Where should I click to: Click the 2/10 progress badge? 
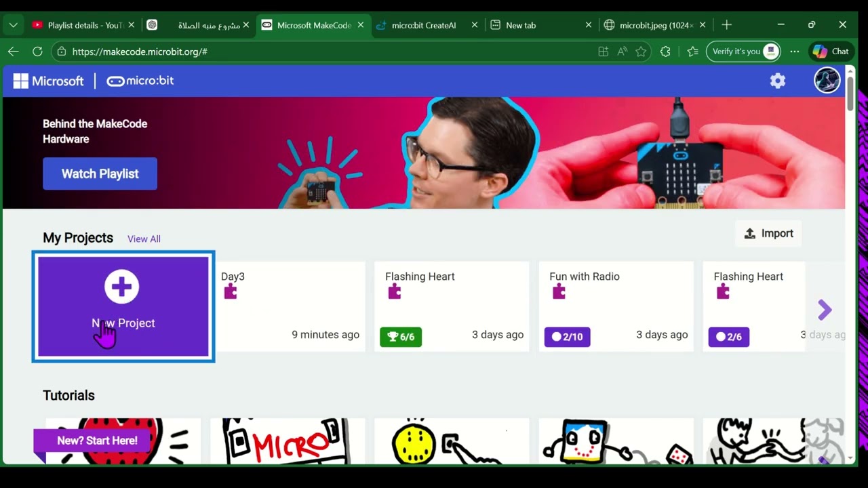click(568, 337)
